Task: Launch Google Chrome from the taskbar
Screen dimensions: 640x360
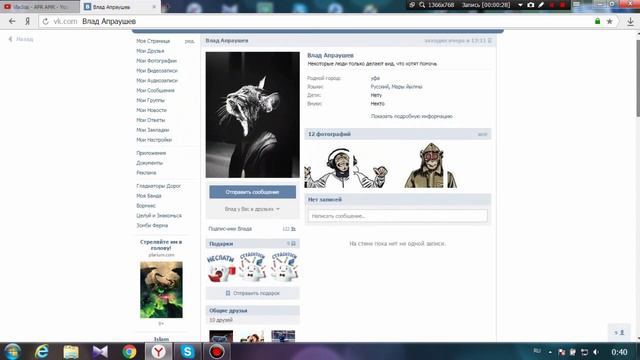Action: pyautogui.click(x=129, y=351)
